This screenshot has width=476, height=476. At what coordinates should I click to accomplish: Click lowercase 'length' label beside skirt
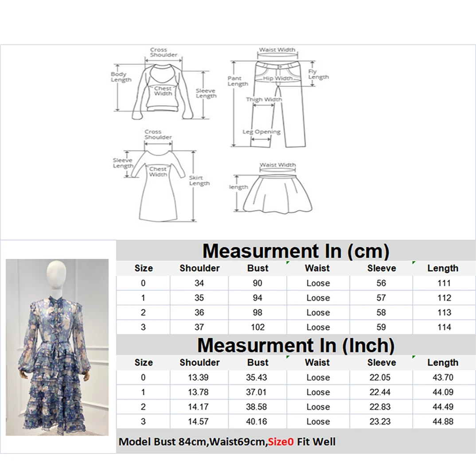(238, 187)
